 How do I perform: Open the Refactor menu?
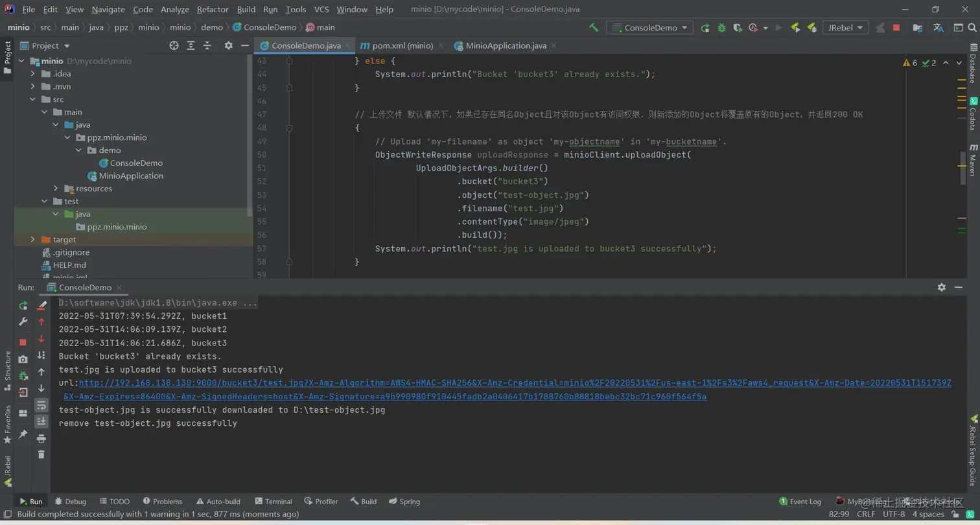click(x=213, y=9)
